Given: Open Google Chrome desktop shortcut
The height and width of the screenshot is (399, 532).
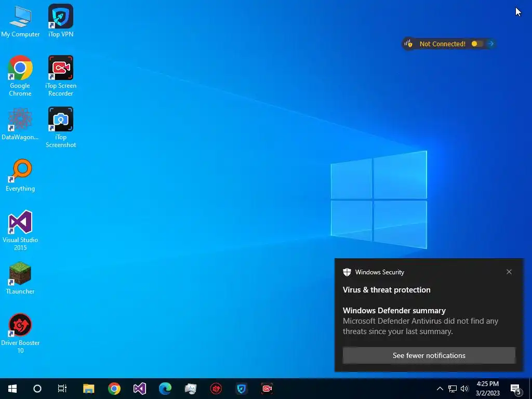Looking at the screenshot, I should [20, 76].
